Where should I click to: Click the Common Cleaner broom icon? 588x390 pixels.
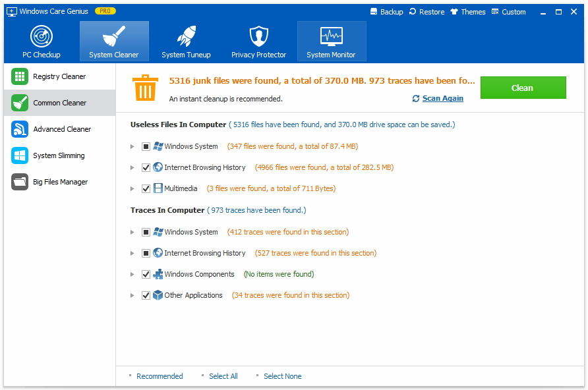point(20,103)
